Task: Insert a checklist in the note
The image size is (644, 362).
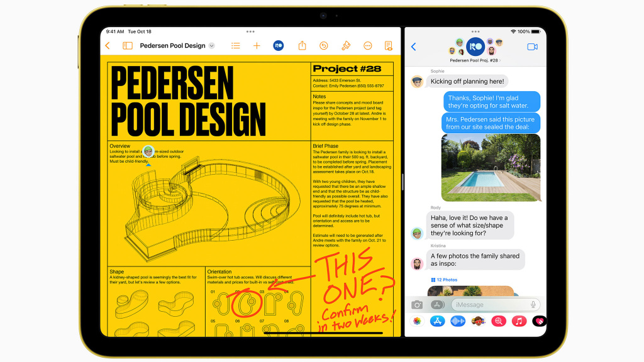Action: (235, 45)
